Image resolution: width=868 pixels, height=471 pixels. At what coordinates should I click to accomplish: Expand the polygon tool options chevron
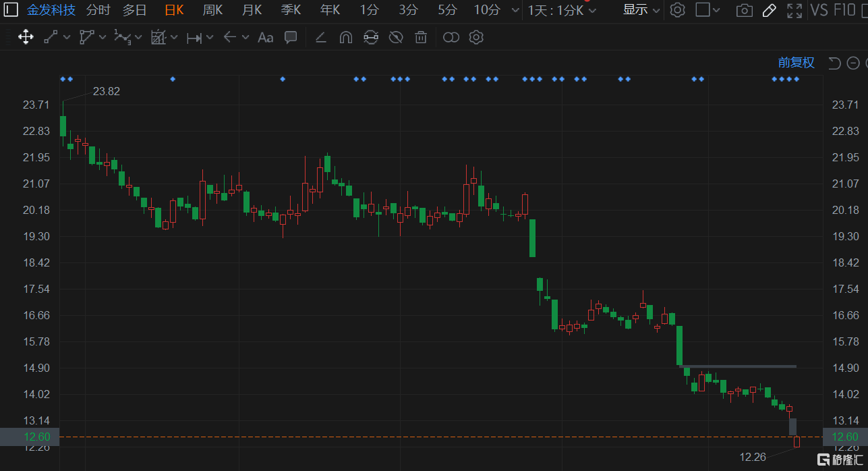103,38
